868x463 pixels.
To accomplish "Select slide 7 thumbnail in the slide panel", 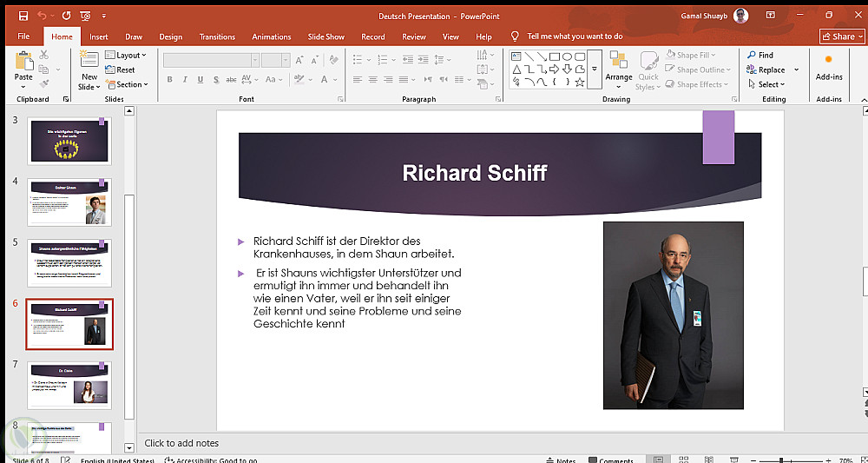I will (x=69, y=386).
